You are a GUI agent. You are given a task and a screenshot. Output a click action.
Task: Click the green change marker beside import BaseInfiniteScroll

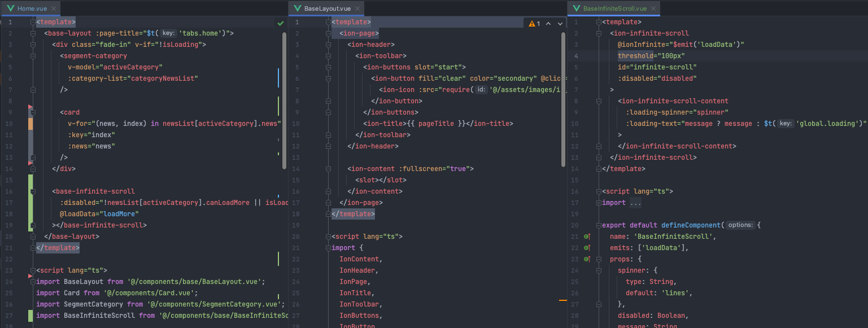[x=30, y=316]
